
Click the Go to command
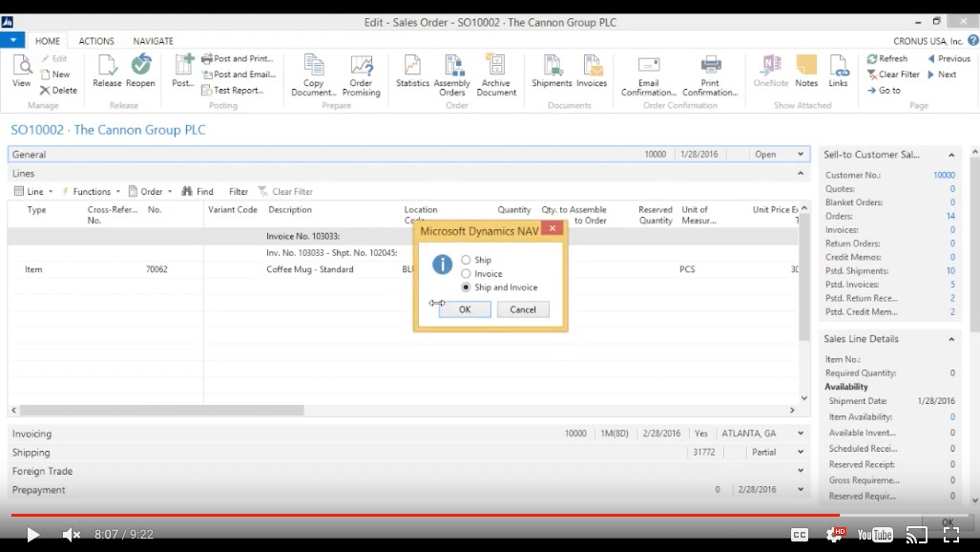[884, 90]
